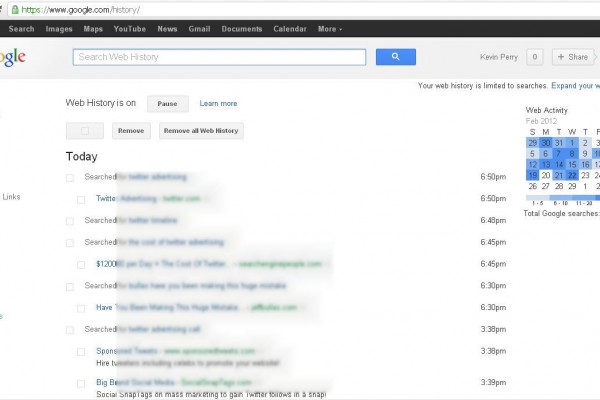Open the Share button

[573, 57]
